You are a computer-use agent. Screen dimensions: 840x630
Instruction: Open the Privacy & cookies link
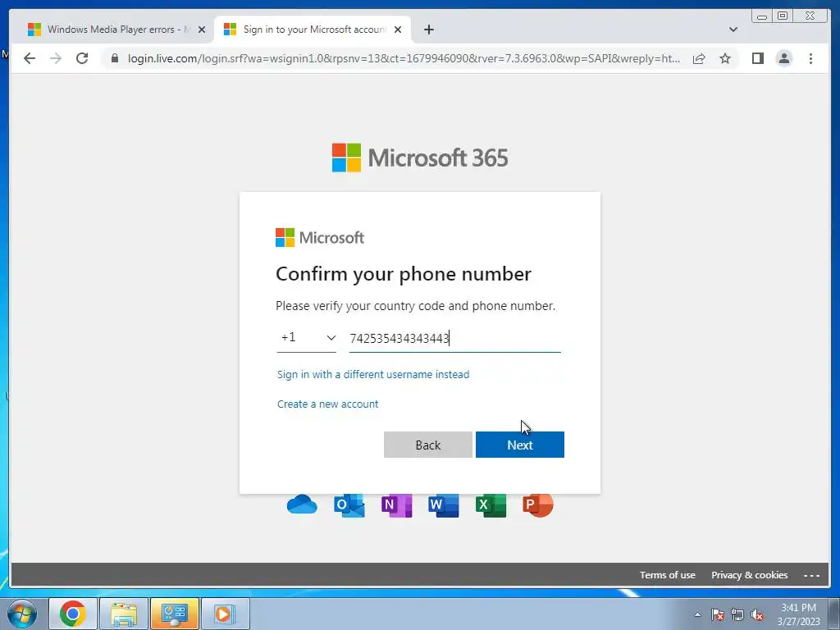750,575
